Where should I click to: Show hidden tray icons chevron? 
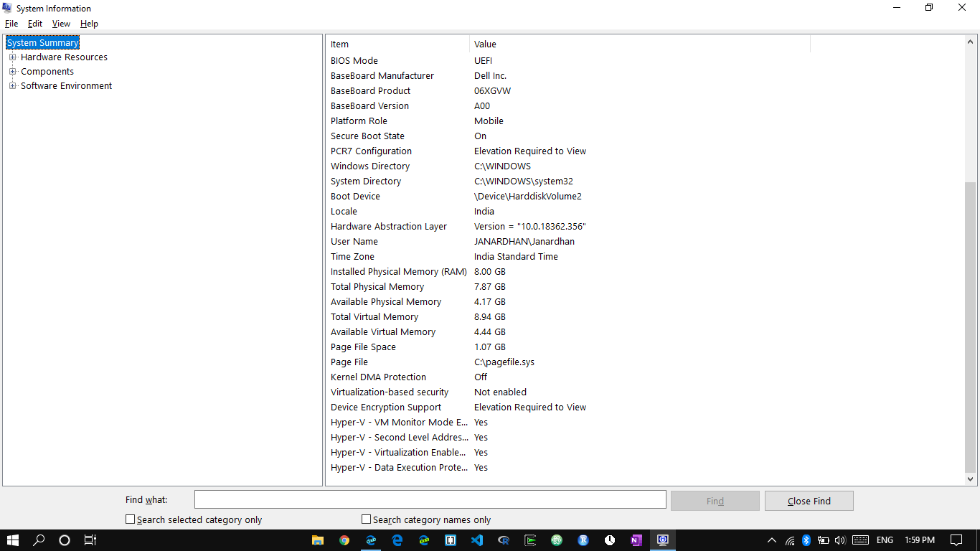point(772,540)
